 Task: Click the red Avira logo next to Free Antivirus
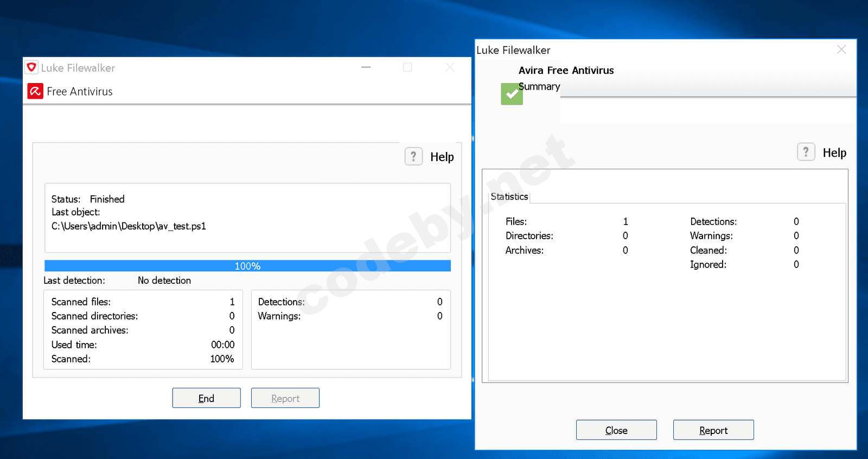(35, 91)
